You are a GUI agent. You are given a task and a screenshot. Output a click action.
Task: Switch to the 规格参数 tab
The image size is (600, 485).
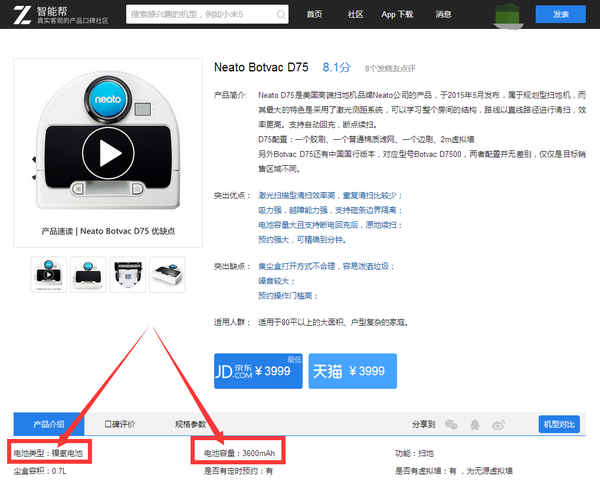click(189, 424)
